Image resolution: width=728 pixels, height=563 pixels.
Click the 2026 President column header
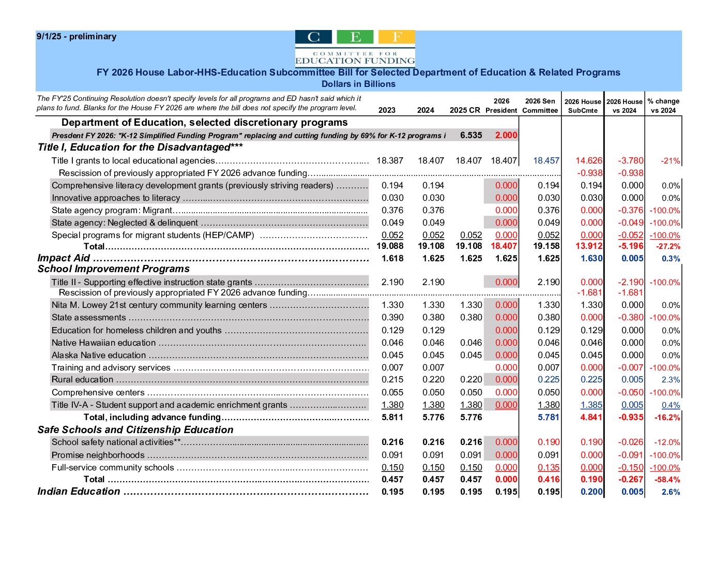[501, 106]
